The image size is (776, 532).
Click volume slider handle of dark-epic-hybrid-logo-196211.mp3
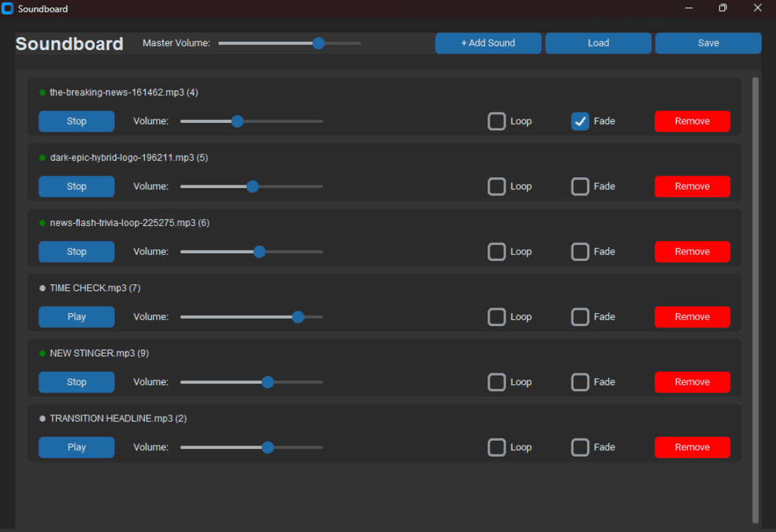coord(253,187)
